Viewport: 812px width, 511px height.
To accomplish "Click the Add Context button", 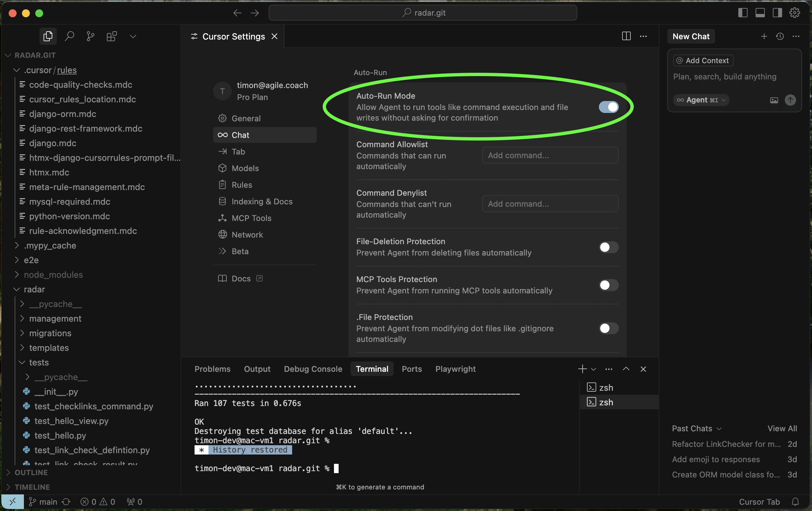I will 703,60.
